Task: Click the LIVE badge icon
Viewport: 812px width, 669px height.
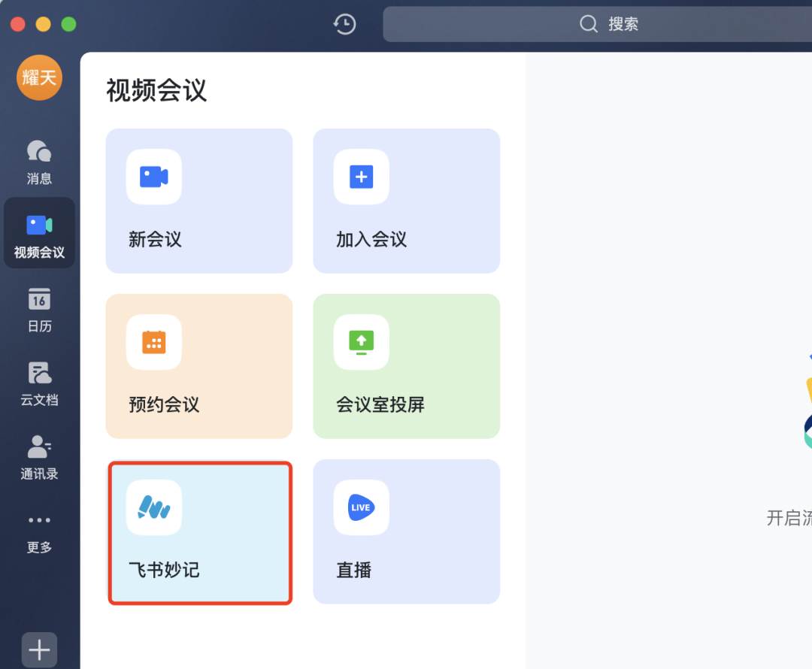Action: point(361,507)
